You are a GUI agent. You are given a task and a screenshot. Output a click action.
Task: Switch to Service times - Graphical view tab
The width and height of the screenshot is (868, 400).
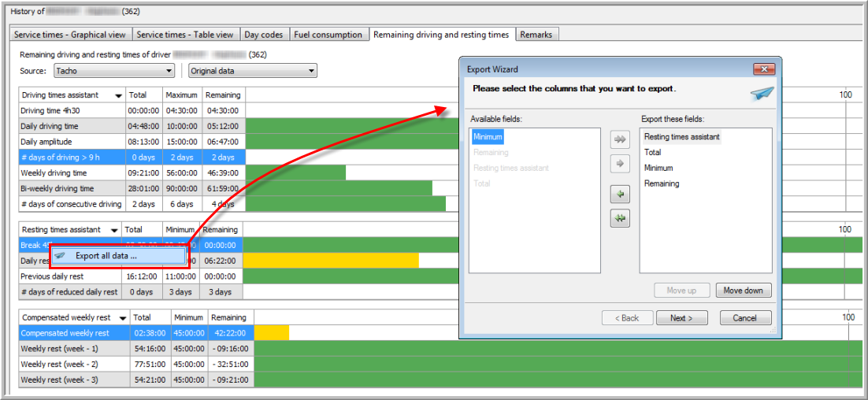point(70,35)
